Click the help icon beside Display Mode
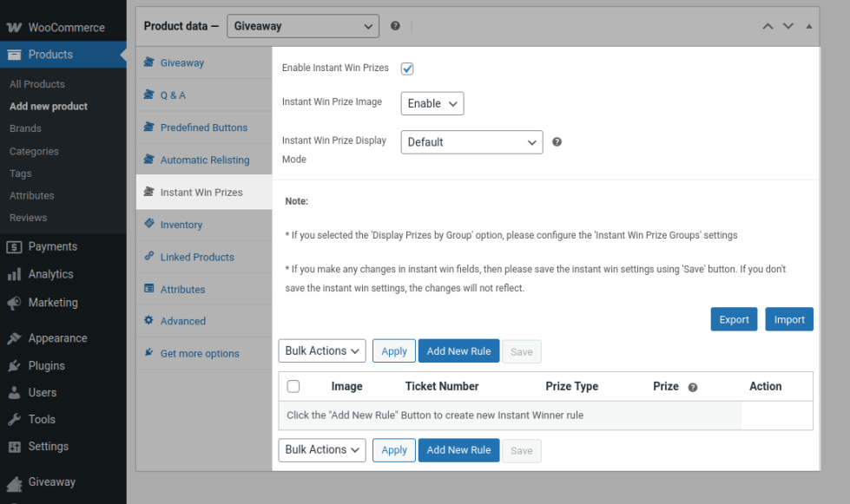This screenshot has height=504, width=850. [557, 142]
